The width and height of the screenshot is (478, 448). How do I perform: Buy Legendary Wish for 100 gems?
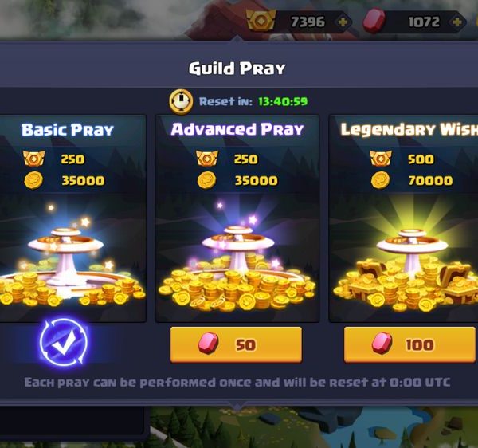409,344
